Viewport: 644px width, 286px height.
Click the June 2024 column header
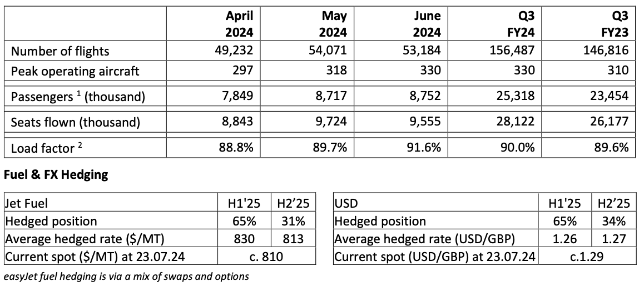coord(426,24)
